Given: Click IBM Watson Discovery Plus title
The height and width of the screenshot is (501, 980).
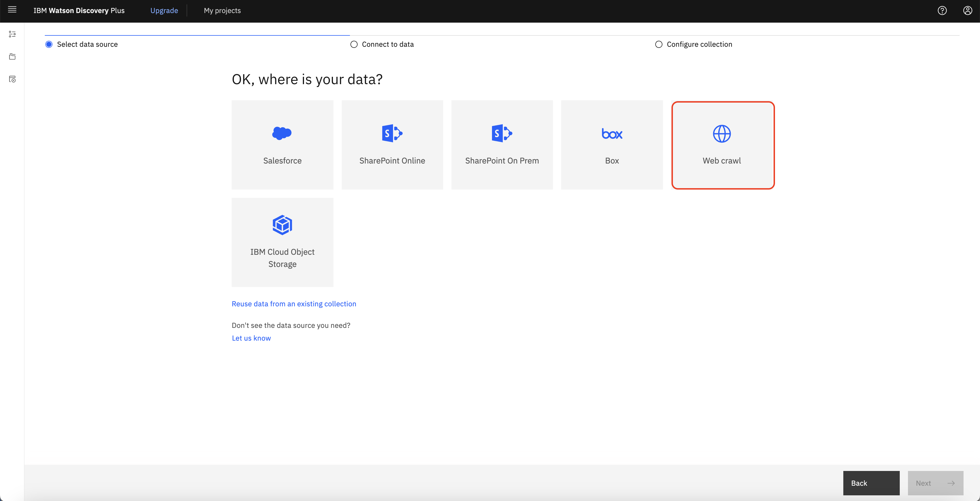Looking at the screenshot, I should pos(79,11).
